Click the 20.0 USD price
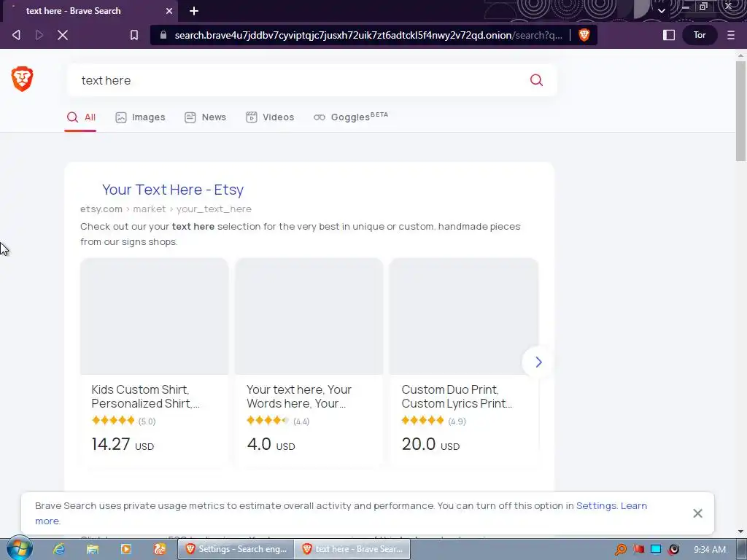Screen dimensions: 747x560 coord(430,444)
